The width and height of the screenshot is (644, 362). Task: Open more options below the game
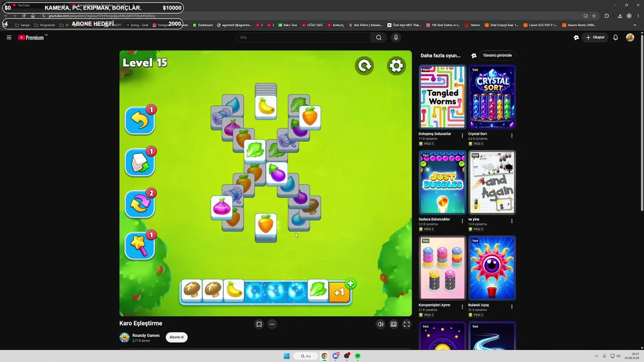(x=272, y=324)
